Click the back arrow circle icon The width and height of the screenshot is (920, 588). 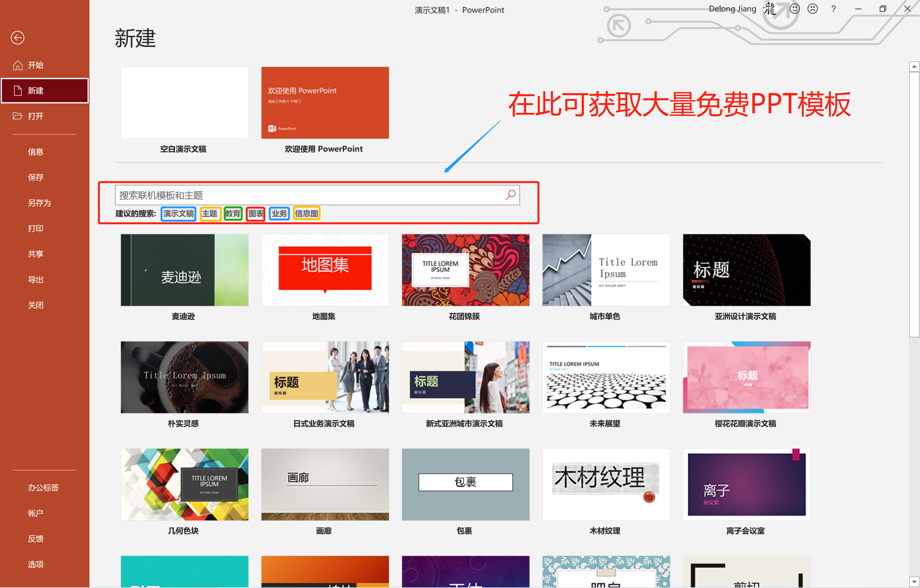18,38
